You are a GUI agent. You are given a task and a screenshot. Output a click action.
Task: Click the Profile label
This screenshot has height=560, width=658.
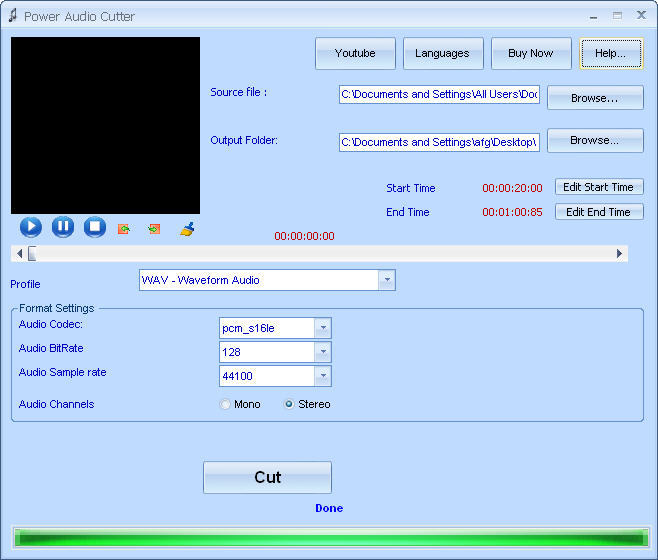tap(25, 284)
